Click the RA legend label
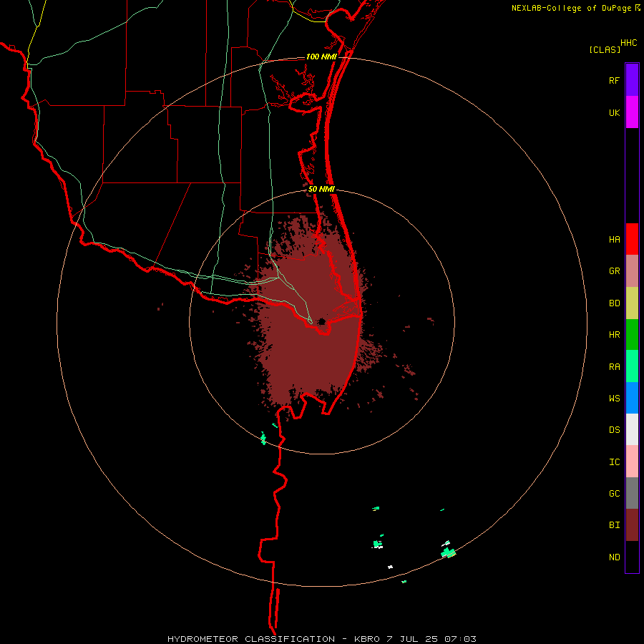The image size is (644, 644). (615, 367)
